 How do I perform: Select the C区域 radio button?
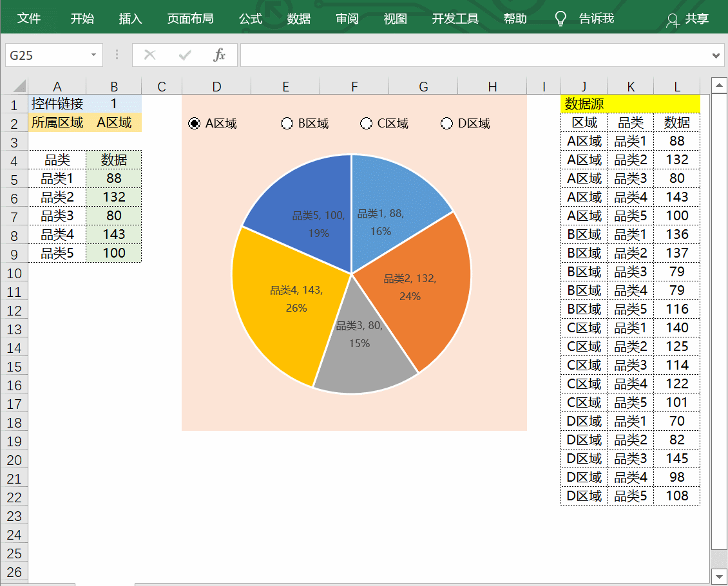point(367,124)
